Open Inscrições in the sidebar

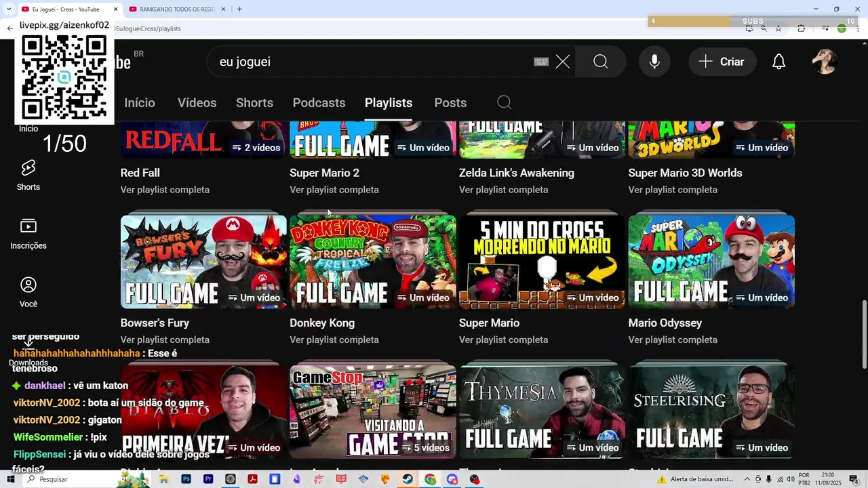click(x=28, y=235)
